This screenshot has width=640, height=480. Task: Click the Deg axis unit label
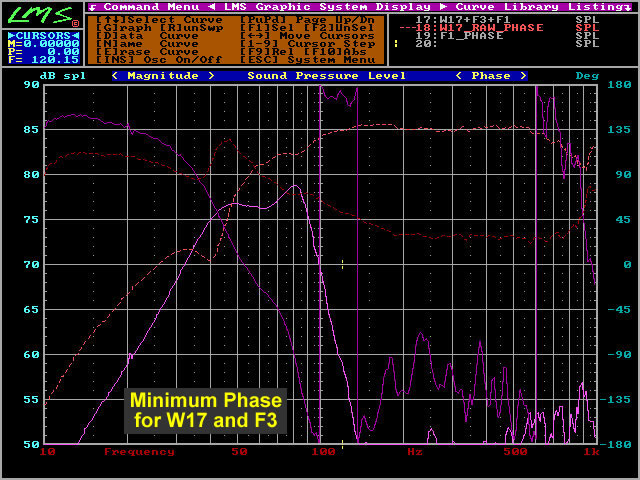pos(587,76)
